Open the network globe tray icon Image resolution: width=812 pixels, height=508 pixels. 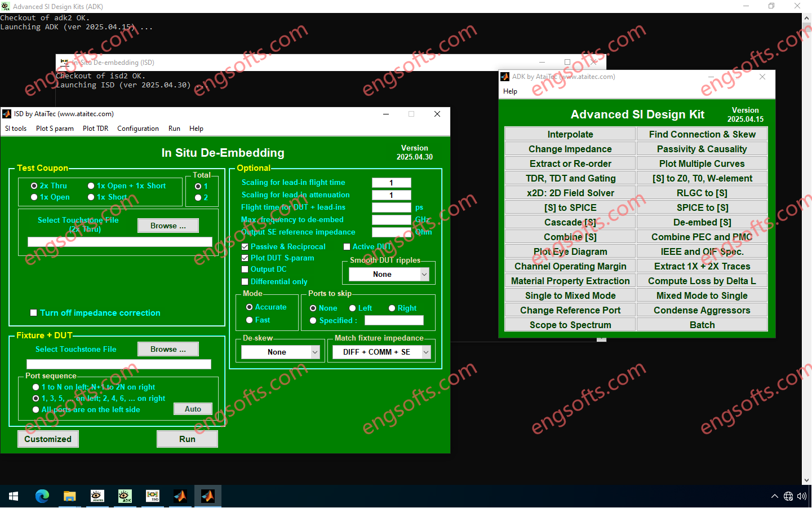(x=788, y=497)
